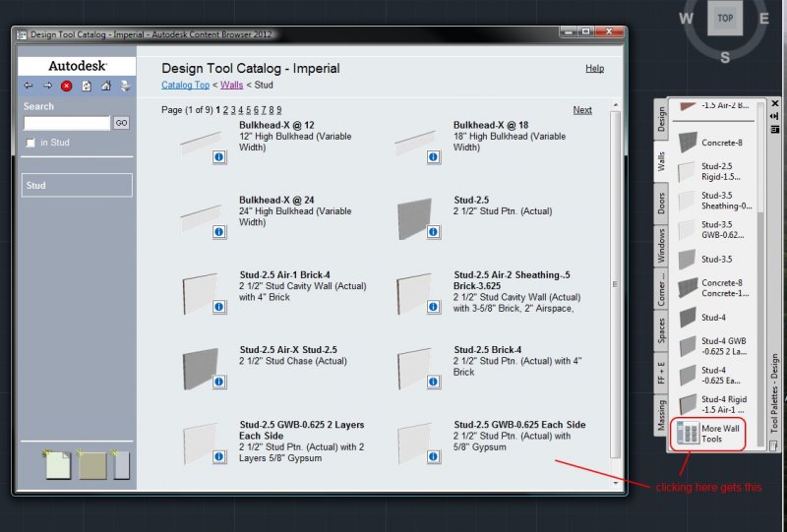Click new package icon at sidebar bottom

(x=121, y=464)
